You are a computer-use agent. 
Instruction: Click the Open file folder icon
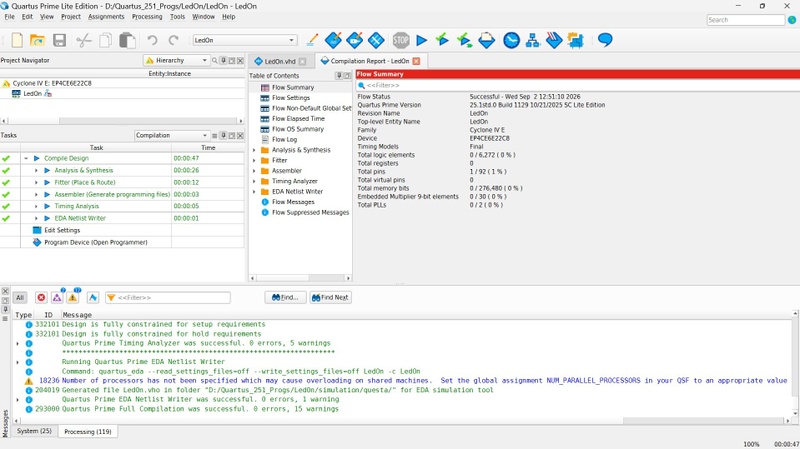coord(37,40)
